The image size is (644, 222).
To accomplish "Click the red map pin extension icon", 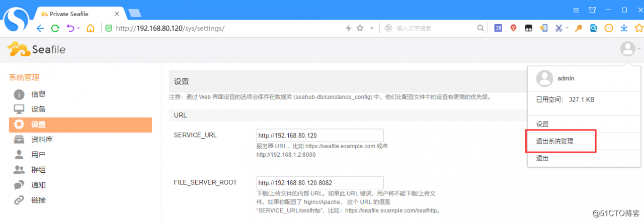I will point(513,28).
